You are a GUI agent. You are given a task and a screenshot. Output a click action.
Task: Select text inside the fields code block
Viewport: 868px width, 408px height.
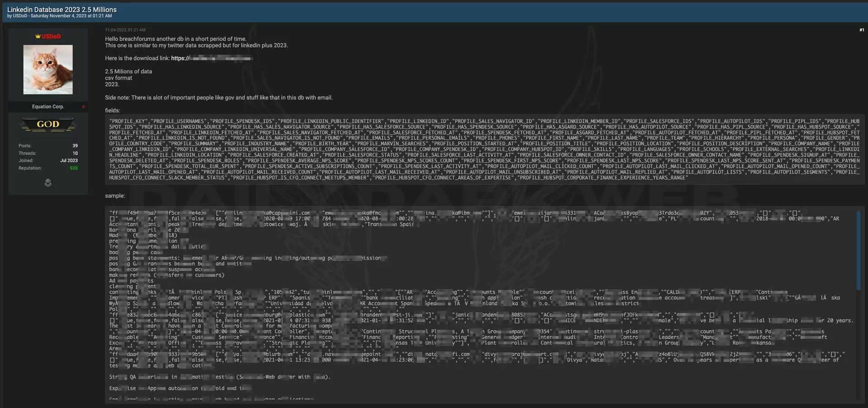click(453, 149)
